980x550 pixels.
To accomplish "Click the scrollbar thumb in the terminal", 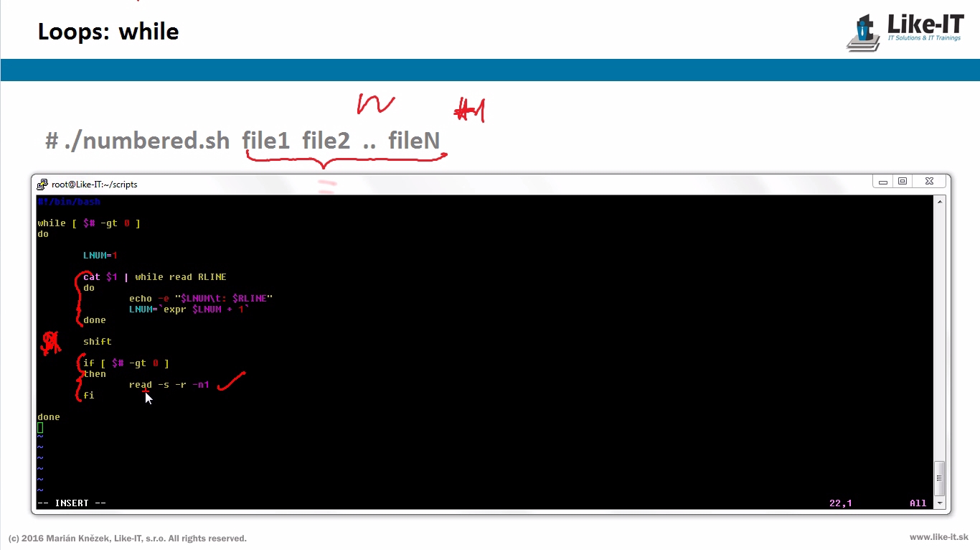I will [940, 477].
